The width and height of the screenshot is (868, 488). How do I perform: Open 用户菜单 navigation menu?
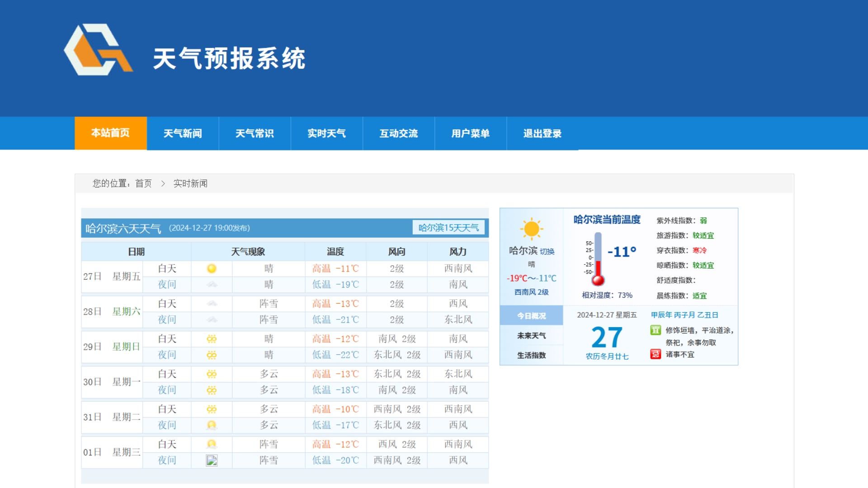470,133
